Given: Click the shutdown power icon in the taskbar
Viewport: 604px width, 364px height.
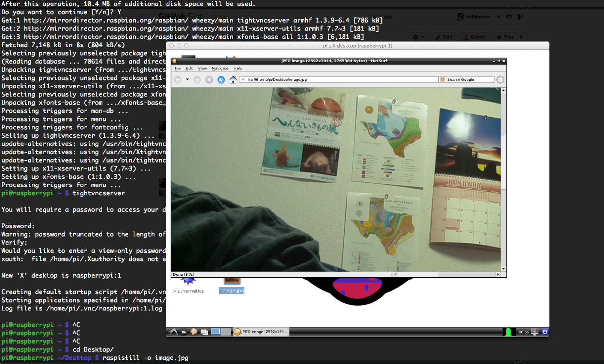Looking at the screenshot, I should tap(545, 332).
